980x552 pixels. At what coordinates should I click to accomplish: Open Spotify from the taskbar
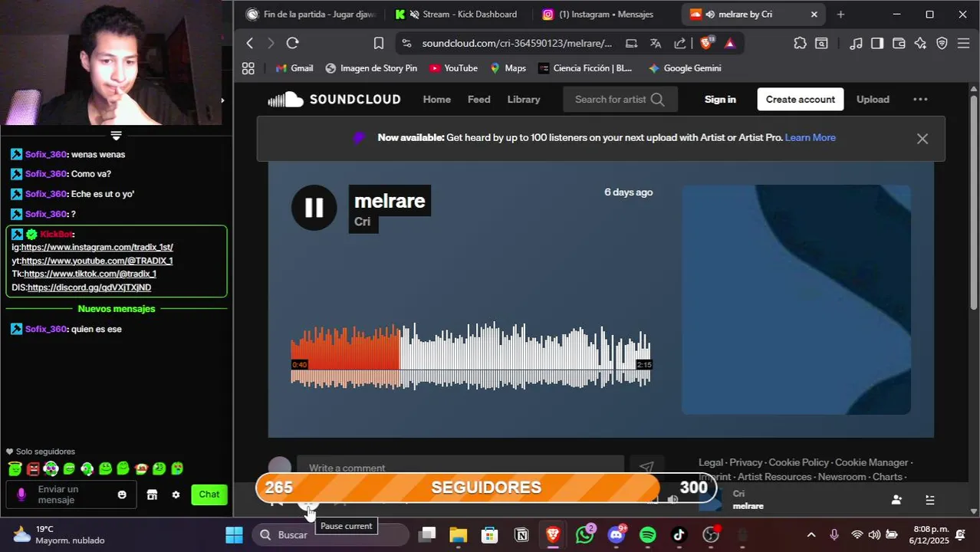pyautogui.click(x=647, y=535)
